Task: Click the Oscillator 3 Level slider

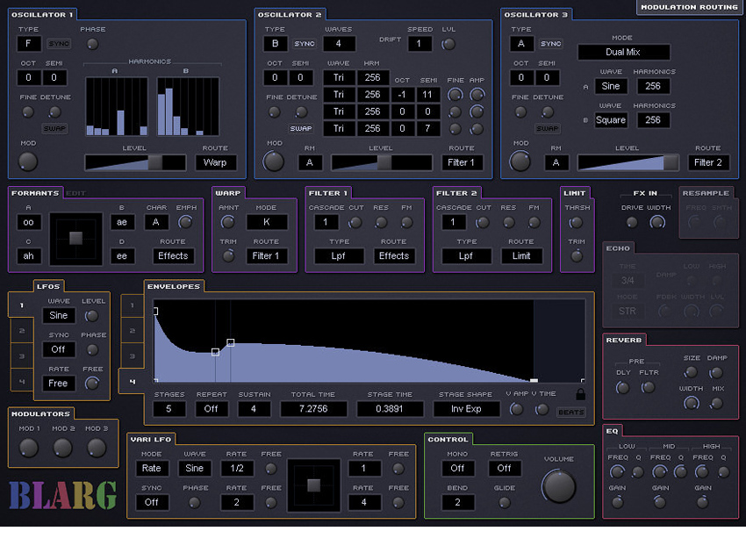Action: point(628,162)
